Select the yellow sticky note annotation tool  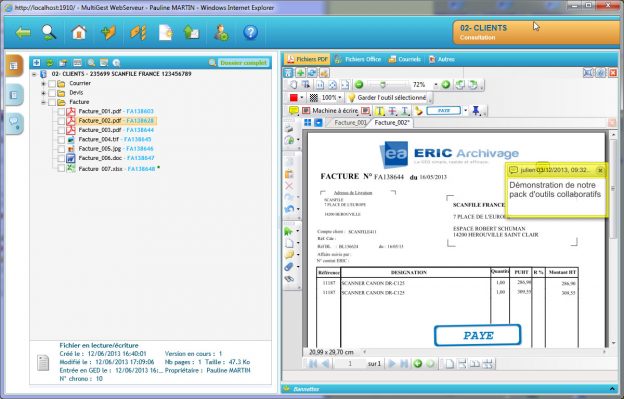(294, 111)
